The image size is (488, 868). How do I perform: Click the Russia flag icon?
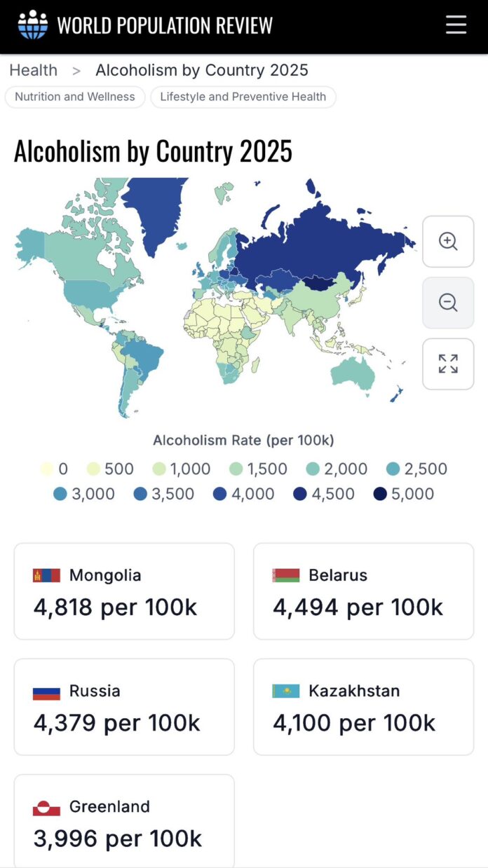pos(46,691)
